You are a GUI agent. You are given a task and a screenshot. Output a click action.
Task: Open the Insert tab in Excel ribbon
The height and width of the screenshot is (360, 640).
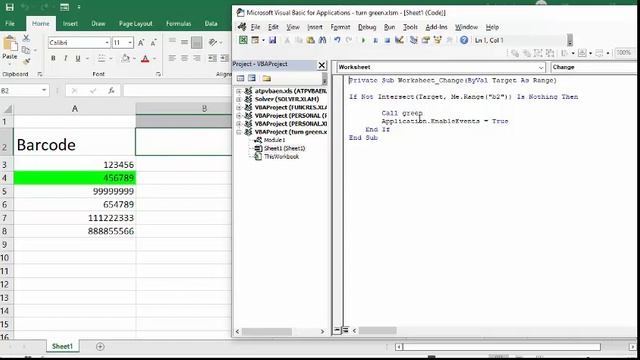70,24
